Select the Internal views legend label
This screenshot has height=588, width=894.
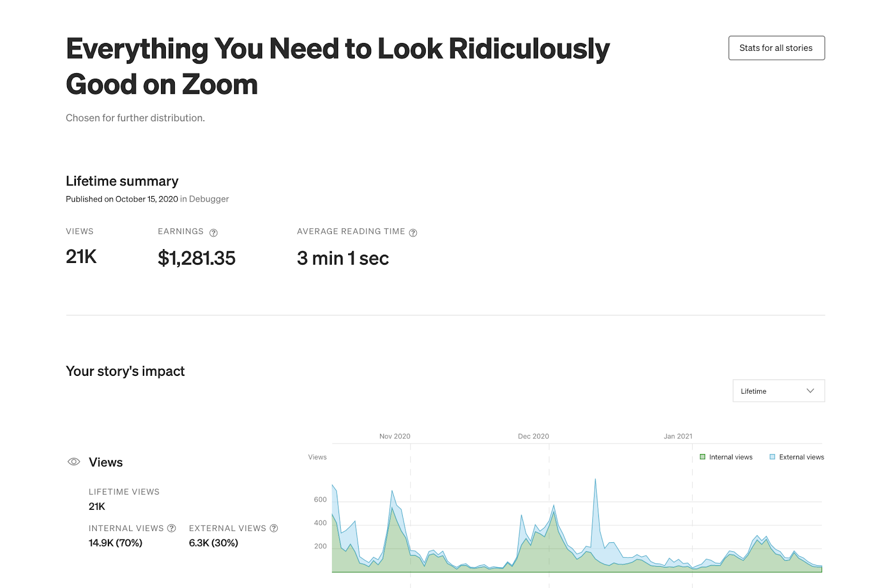(731, 457)
